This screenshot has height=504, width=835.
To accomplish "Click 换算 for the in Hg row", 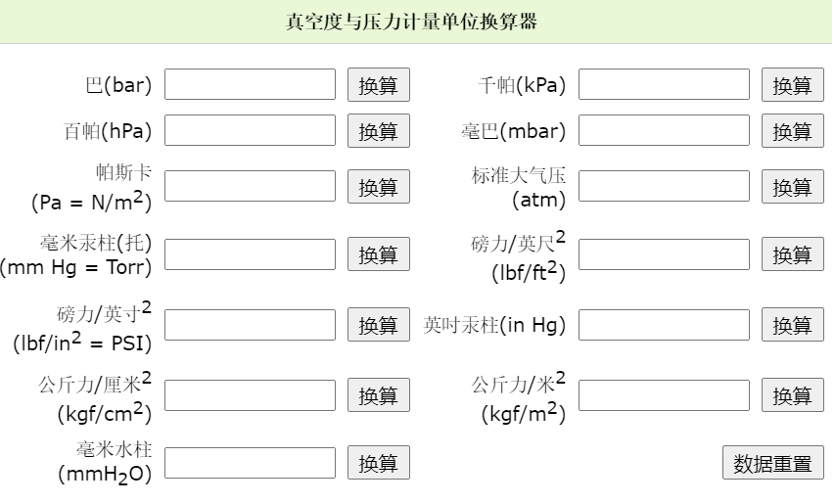I will point(792,326).
